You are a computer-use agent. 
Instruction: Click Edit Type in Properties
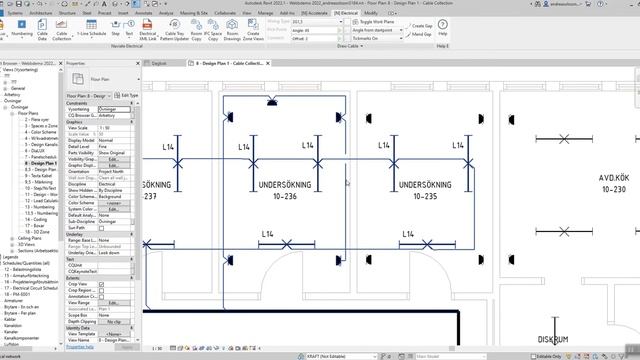pyautogui.click(x=126, y=96)
